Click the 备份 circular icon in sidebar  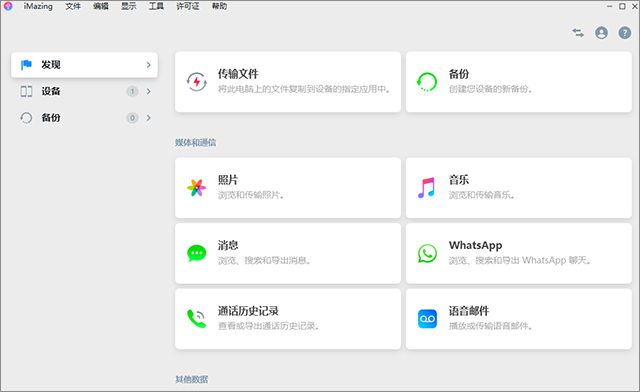[26, 118]
